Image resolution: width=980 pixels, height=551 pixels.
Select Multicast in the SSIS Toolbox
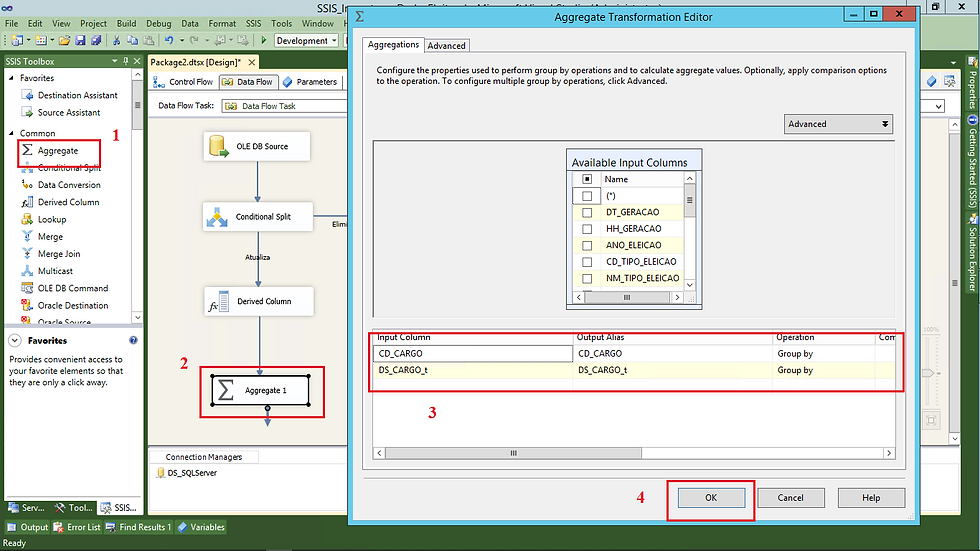[55, 271]
